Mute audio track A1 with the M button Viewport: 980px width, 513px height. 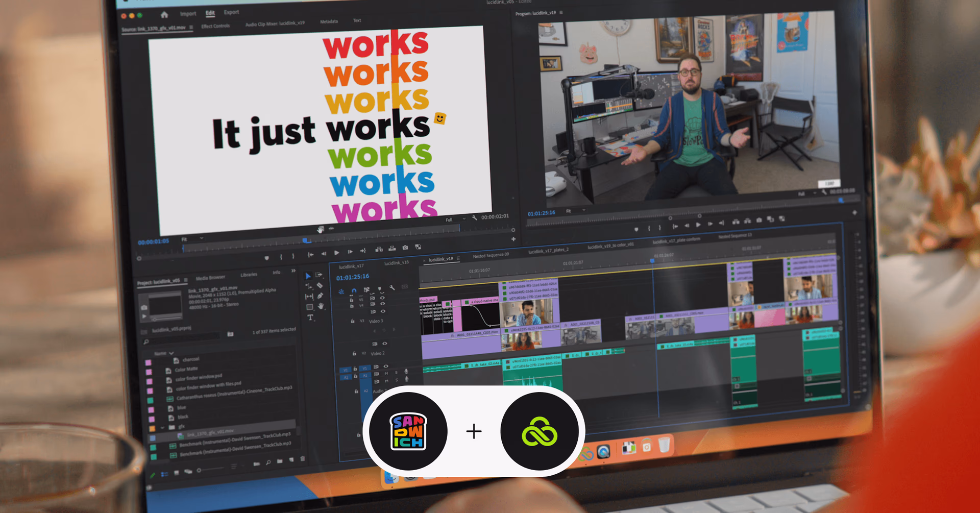coord(387,373)
